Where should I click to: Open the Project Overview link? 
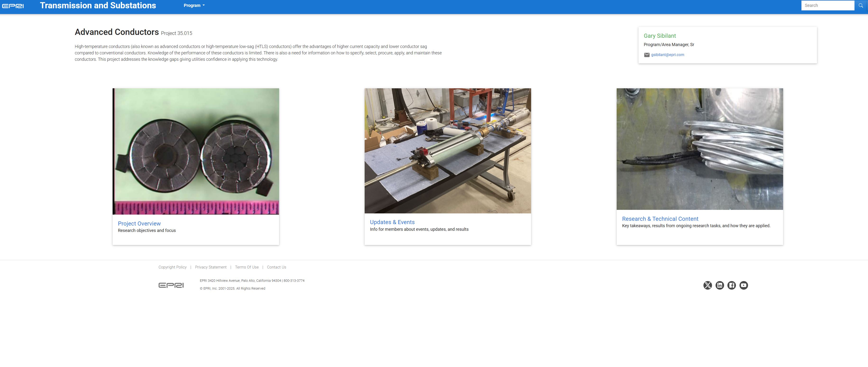pyautogui.click(x=139, y=224)
